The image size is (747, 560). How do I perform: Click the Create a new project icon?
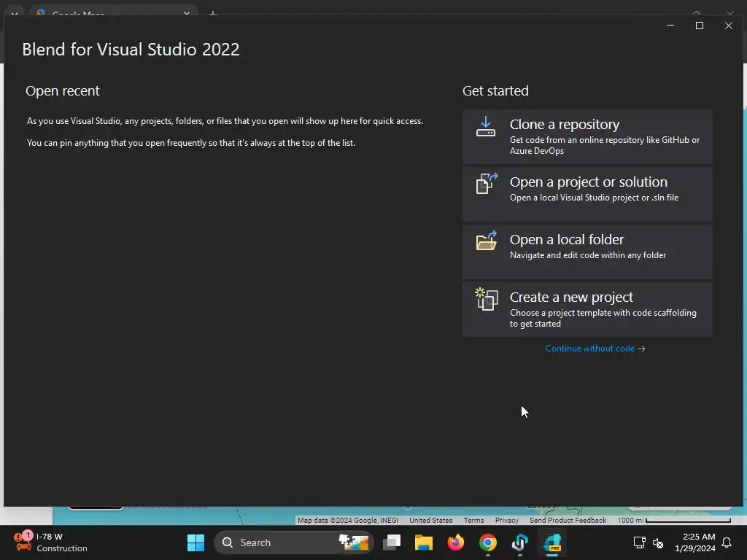pyautogui.click(x=487, y=299)
